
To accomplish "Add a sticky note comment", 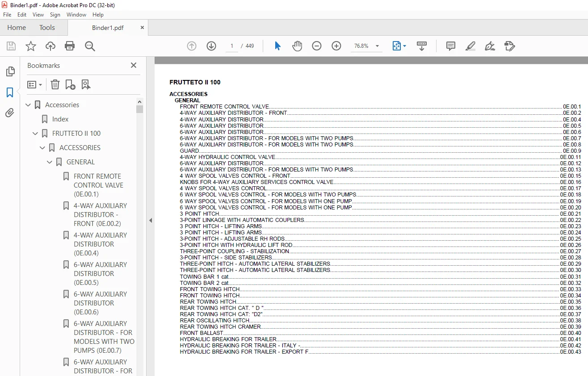I will coord(451,46).
